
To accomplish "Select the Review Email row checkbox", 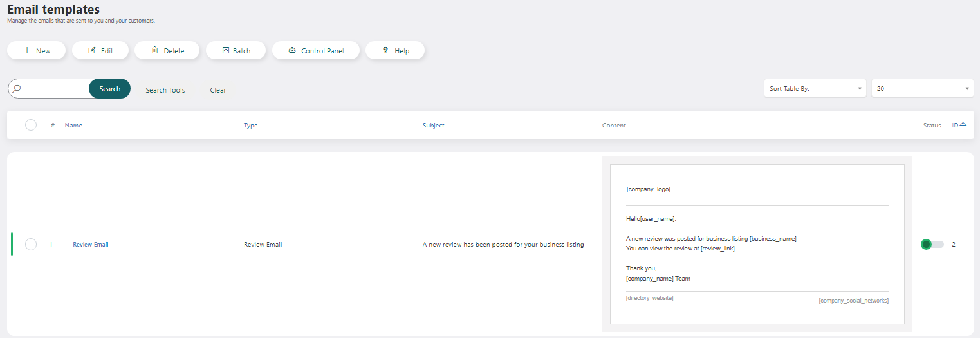I will click(31, 245).
